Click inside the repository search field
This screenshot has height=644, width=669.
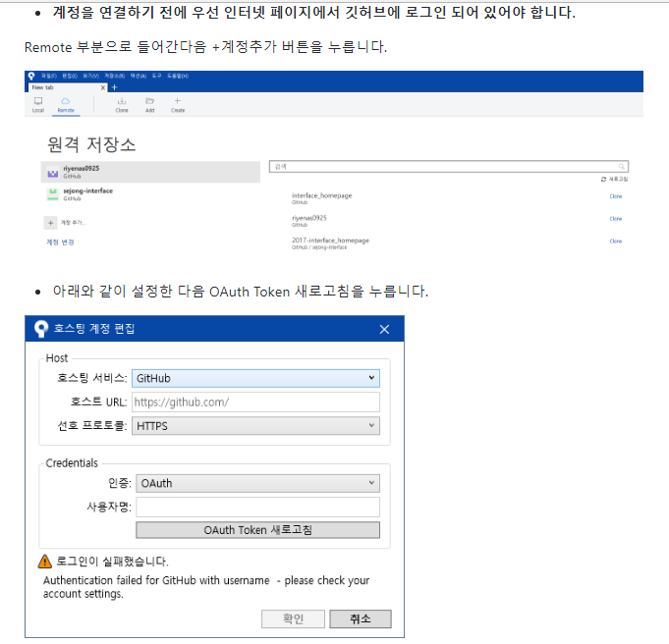(x=449, y=166)
